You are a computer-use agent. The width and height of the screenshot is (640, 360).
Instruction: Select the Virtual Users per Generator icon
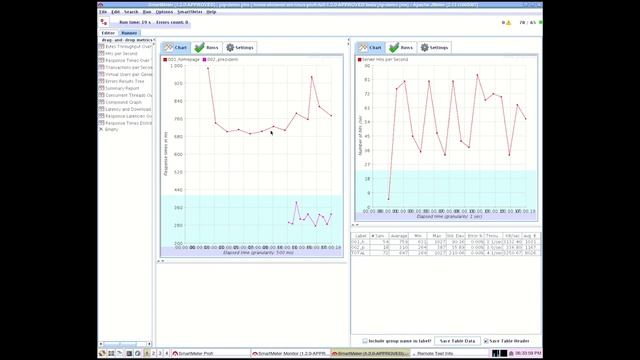(x=101, y=74)
